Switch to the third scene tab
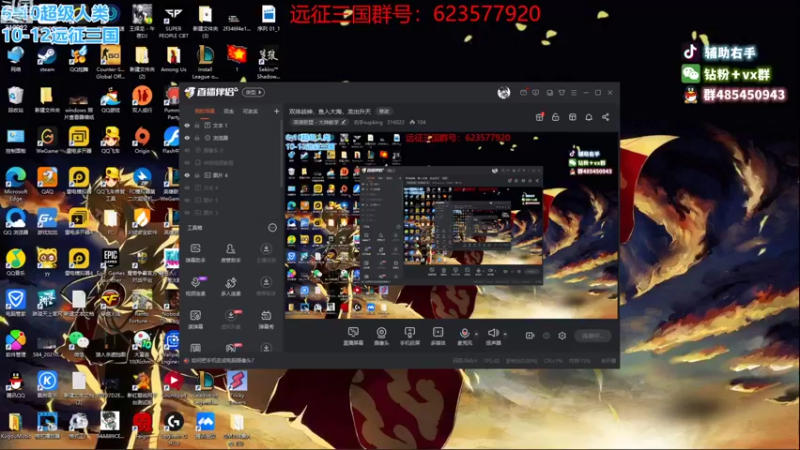 pyautogui.click(x=250, y=111)
